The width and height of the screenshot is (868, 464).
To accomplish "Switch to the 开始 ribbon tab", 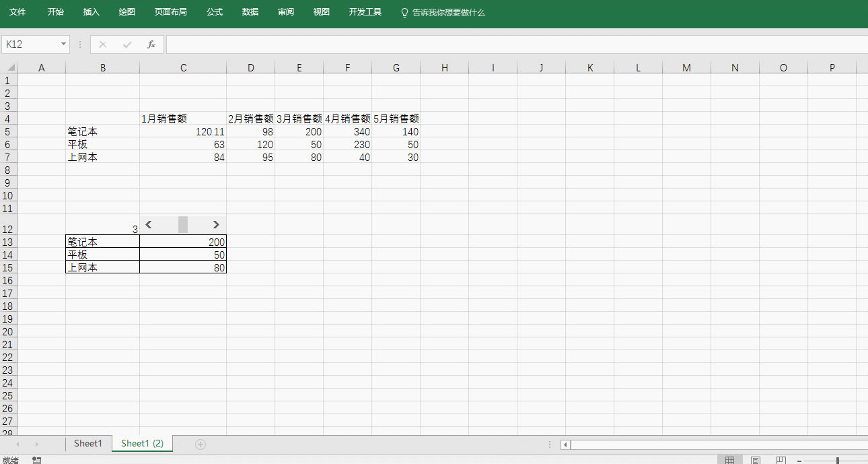I will (x=56, y=12).
